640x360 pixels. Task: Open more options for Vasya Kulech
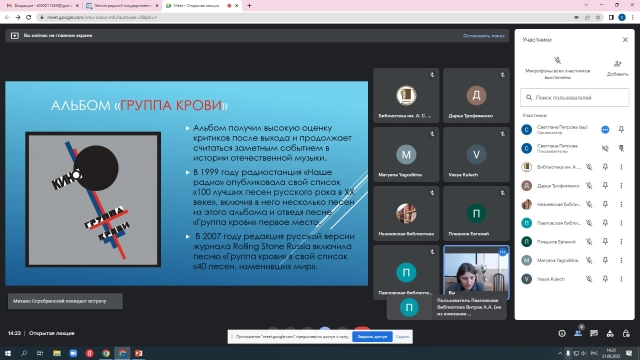[x=621, y=279]
